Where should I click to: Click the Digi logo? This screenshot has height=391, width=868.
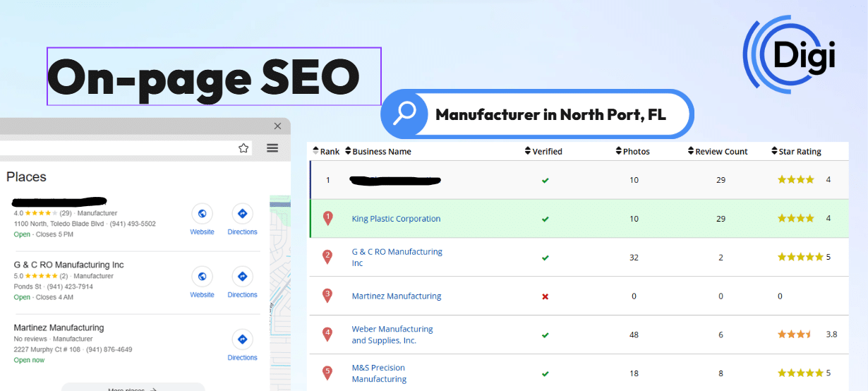click(790, 54)
